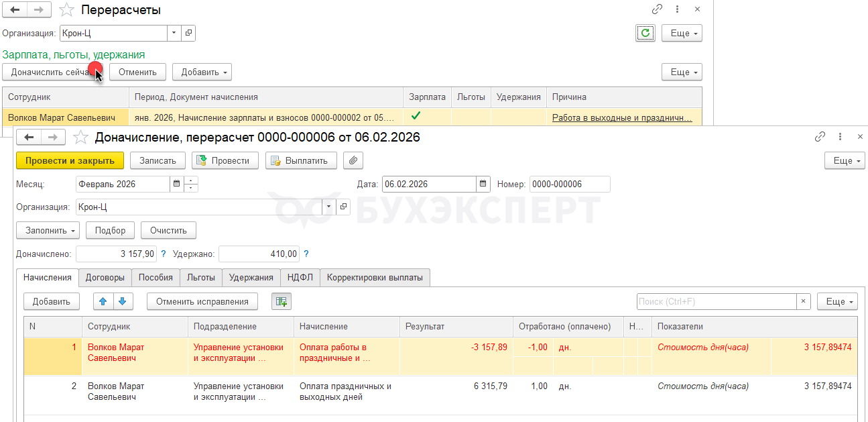Screen dimensions: 868x422
Task: Click Добавить on Начисления tab
Action: pyautogui.click(x=52, y=301)
